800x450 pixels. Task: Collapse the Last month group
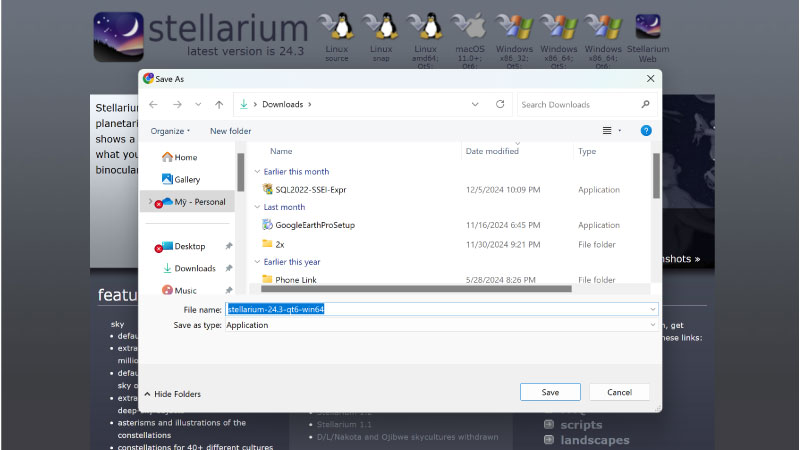click(x=257, y=207)
